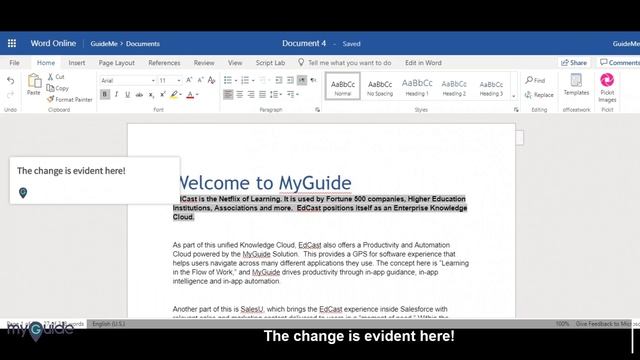The width and height of the screenshot is (640, 360).
Task: Switch to the View tab
Action: [235, 63]
